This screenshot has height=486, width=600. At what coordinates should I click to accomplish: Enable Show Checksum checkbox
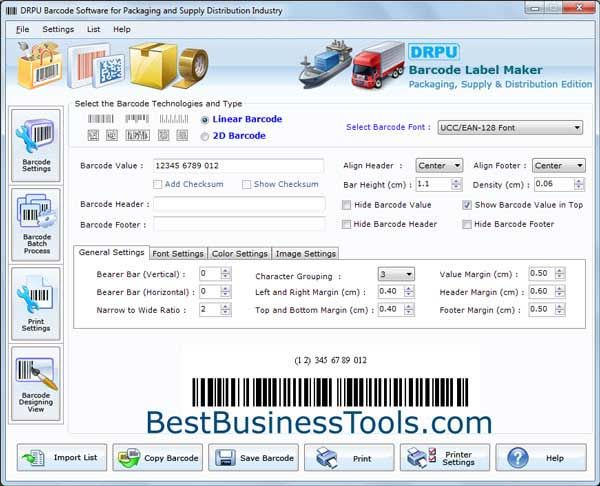point(246,184)
